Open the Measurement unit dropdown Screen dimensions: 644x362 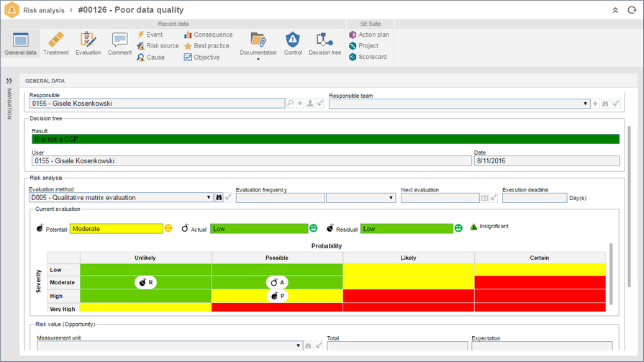298,346
